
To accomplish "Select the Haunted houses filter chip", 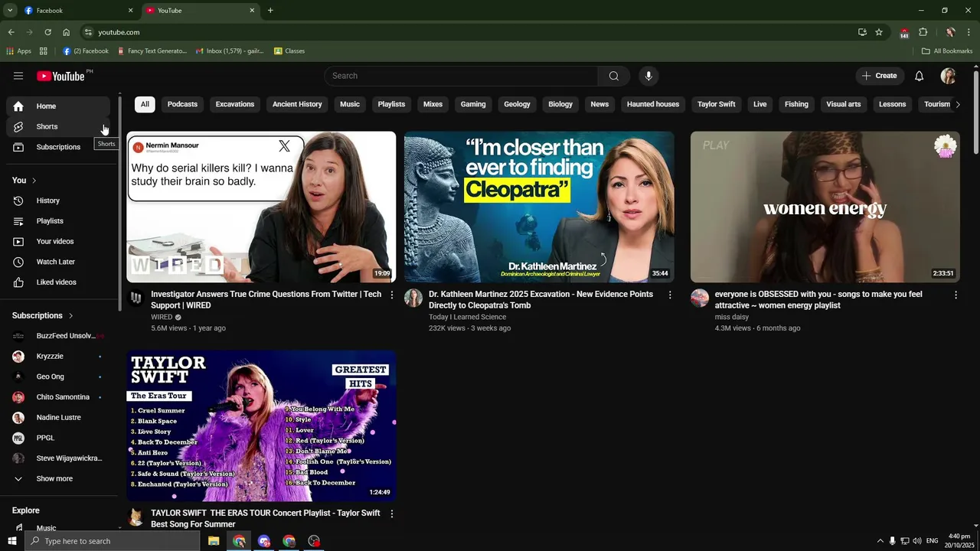I will 653,104.
